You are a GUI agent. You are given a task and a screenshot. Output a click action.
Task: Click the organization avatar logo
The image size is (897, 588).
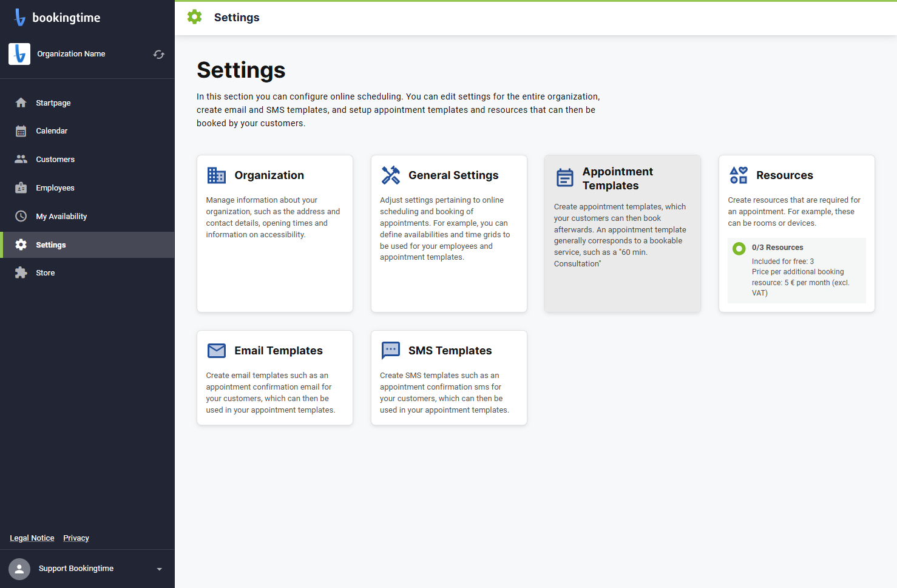click(x=19, y=54)
